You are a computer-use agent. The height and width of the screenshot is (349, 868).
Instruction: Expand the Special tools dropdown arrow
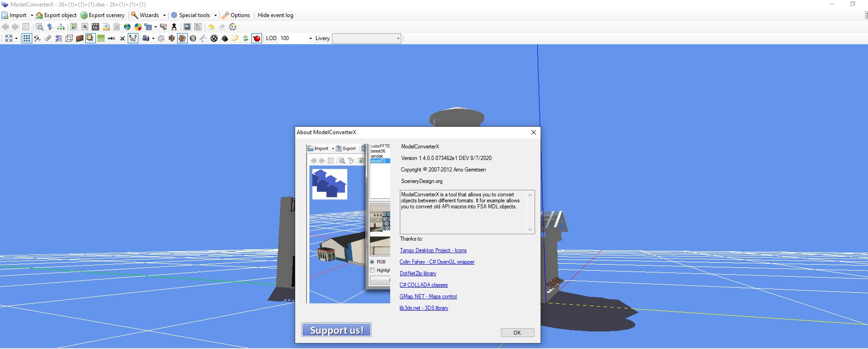point(215,15)
